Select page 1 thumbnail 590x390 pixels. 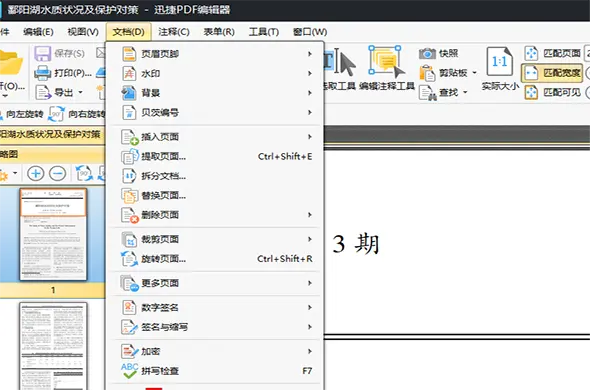tap(53, 235)
